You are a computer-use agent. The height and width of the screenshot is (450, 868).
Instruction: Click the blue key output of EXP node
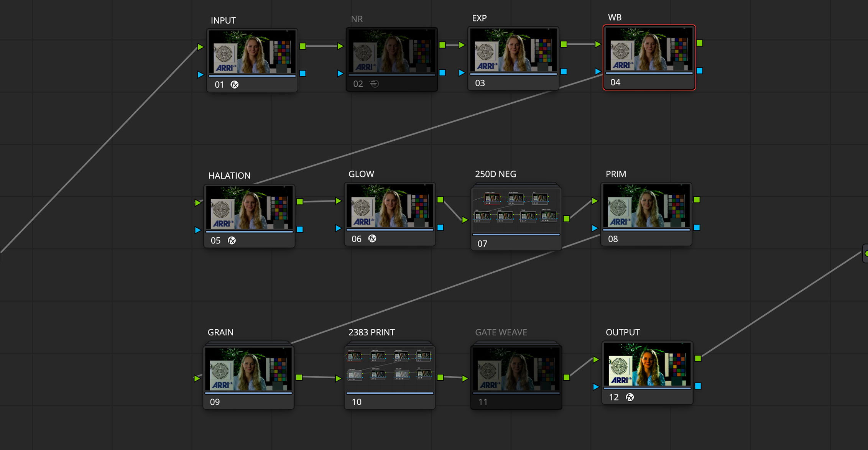coord(564,71)
